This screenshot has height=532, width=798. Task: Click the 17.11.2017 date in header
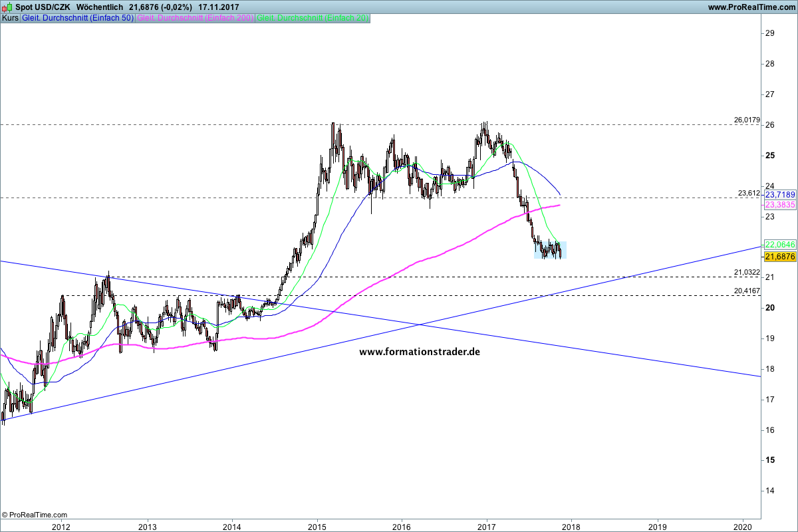coord(218,7)
